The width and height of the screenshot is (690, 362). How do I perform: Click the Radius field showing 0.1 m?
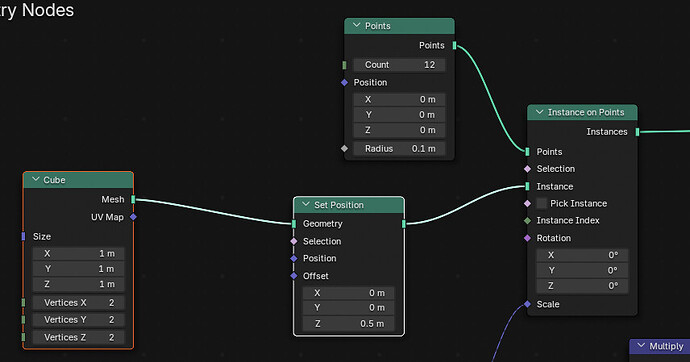coord(399,149)
